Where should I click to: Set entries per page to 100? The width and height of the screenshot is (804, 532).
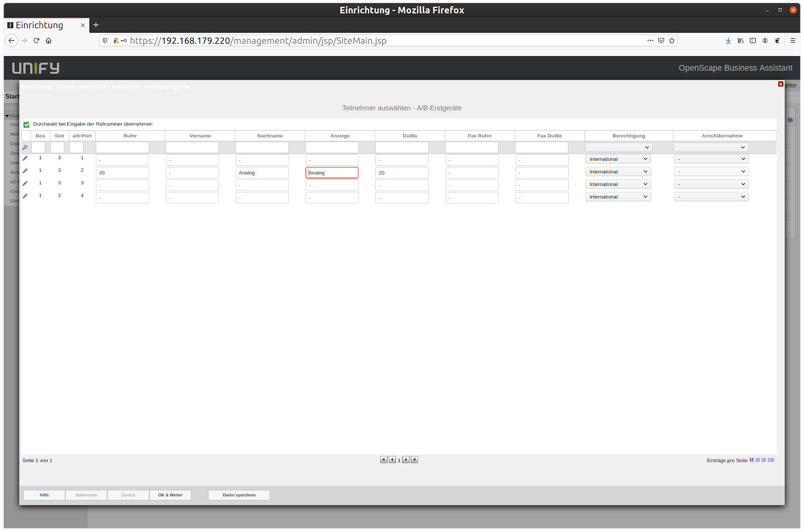[x=771, y=460]
